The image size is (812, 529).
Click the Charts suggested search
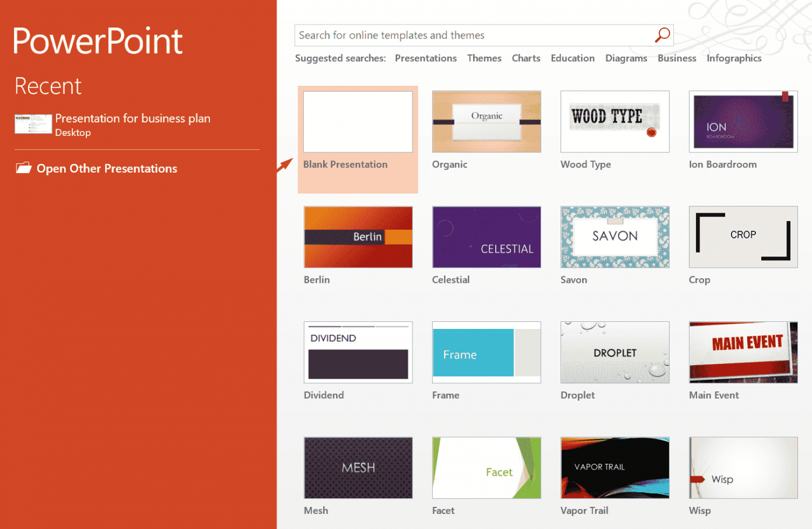[x=526, y=58]
